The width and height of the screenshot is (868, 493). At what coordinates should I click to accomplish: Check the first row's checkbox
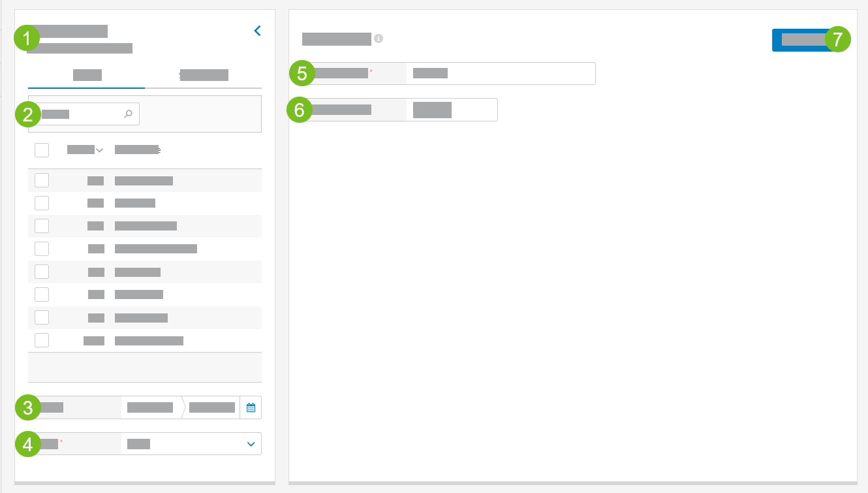[42, 180]
